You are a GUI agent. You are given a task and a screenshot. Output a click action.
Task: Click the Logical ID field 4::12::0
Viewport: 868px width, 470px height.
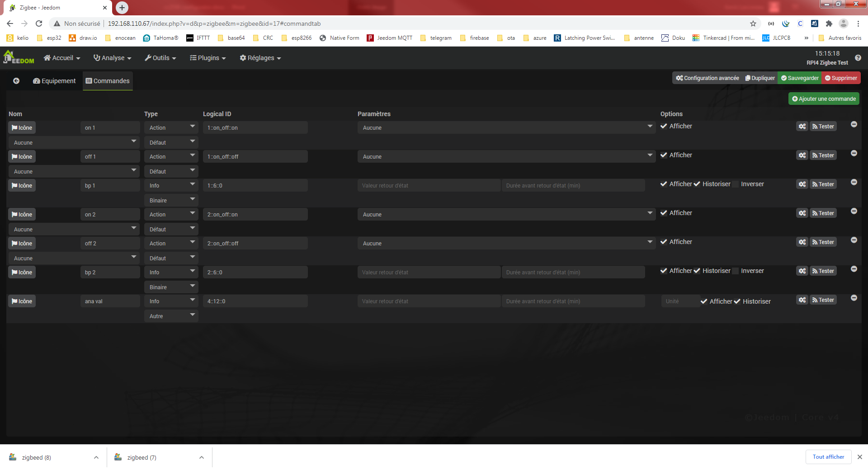pyautogui.click(x=255, y=301)
